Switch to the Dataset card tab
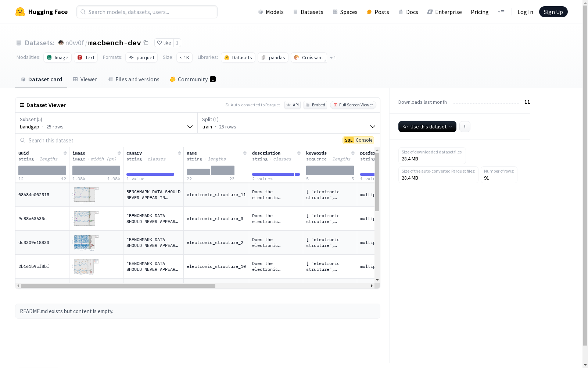The image size is (588, 368). [41, 79]
